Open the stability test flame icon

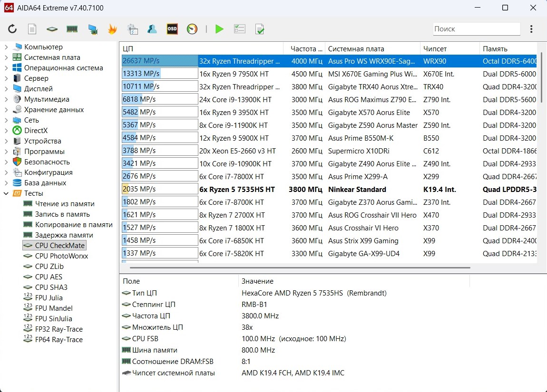112,29
